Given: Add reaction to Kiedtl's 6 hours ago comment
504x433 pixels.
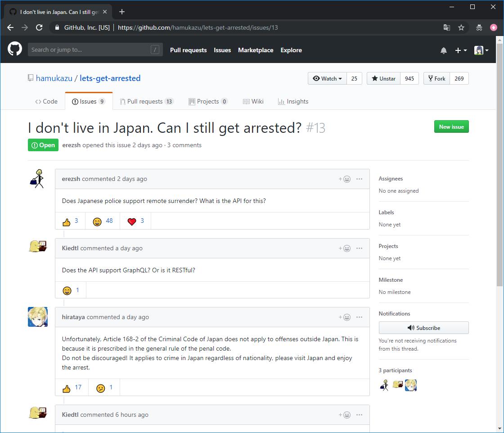Looking at the screenshot, I should 345,415.
